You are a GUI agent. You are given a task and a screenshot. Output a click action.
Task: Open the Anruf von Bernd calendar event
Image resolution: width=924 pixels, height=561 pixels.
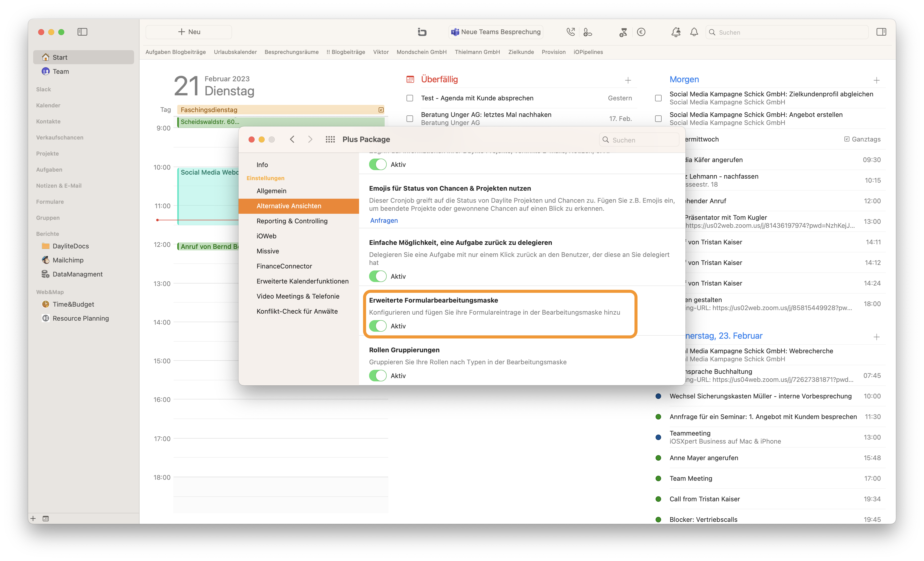pos(208,246)
